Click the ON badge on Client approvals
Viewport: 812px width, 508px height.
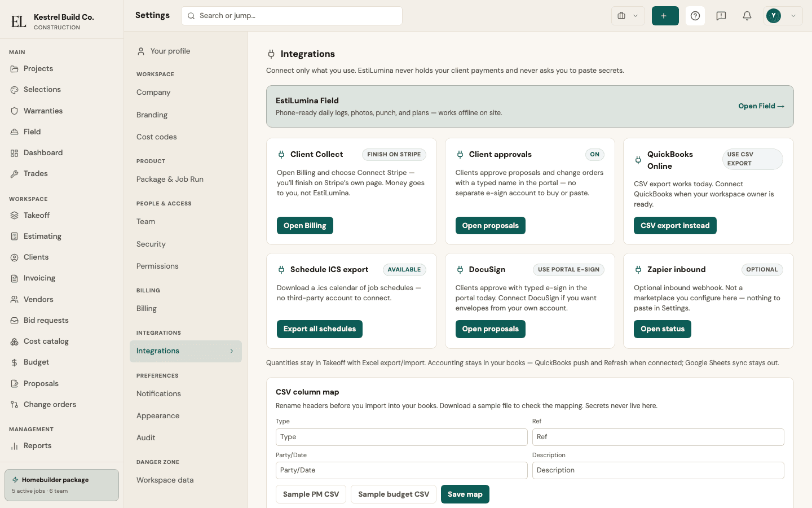pyautogui.click(x=595, y=155)
